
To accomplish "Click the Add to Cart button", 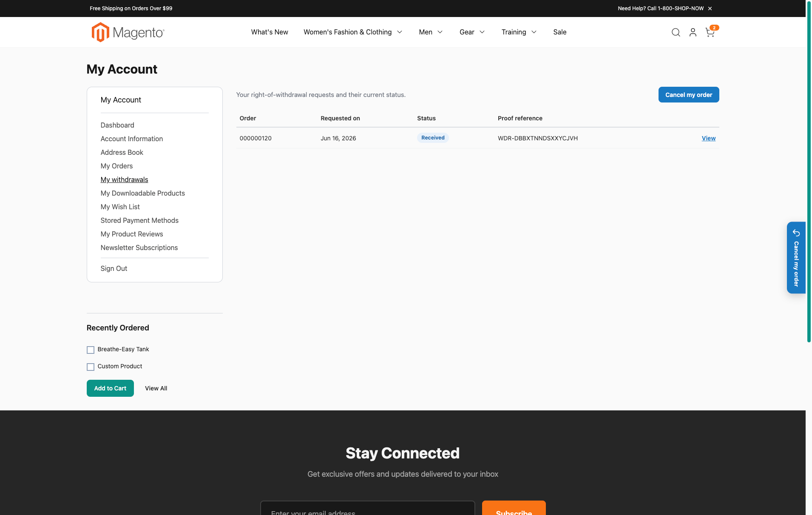I will point(110,388).
